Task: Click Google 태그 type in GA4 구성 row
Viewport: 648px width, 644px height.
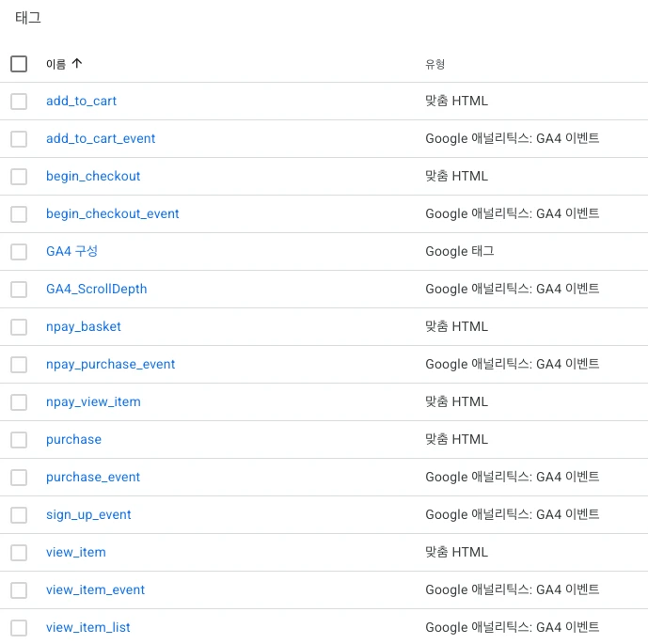Action: tap(460, 251)
